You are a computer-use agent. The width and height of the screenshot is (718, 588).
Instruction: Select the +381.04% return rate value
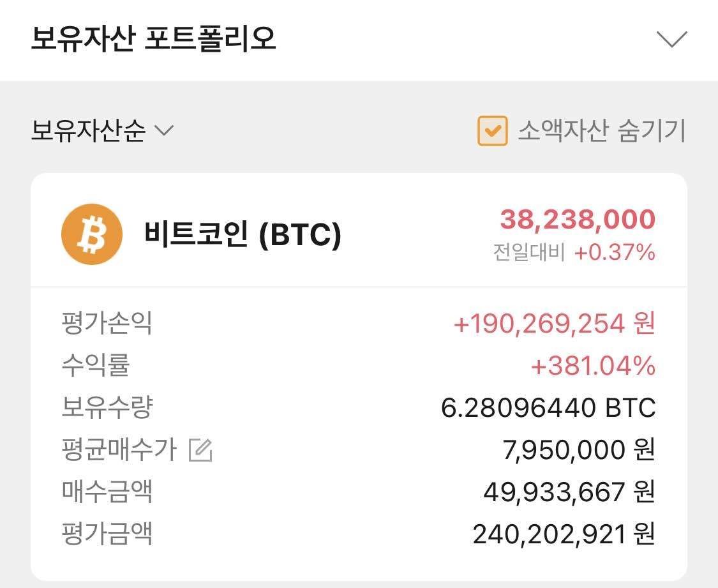[592, 365]
